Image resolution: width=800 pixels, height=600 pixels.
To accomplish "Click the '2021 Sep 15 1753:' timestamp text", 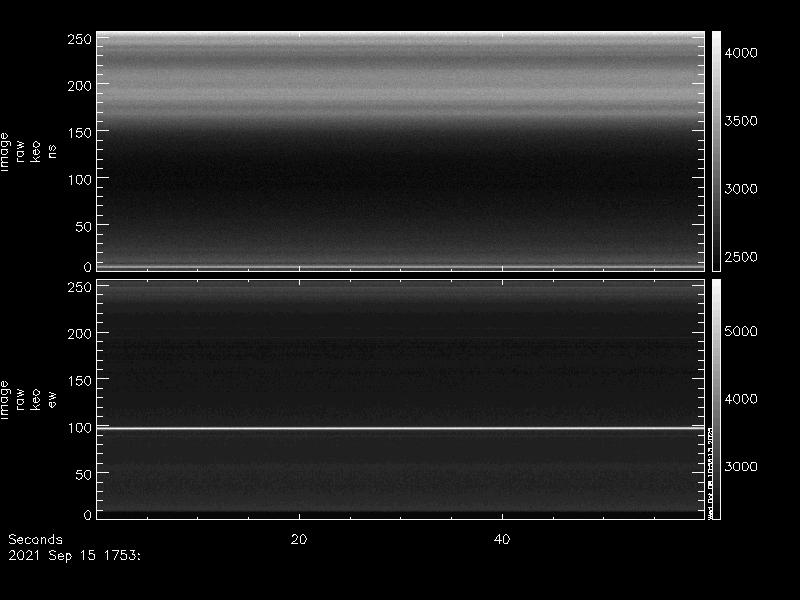I will (74, 554).
